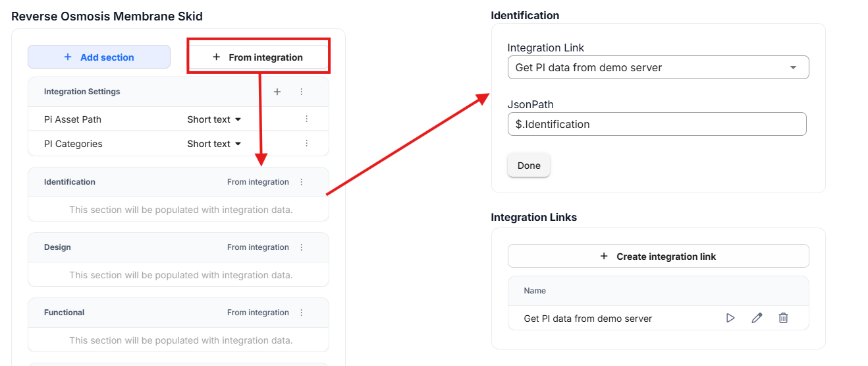Click the Add section button
This screenshot has height=366, width=868.
(99, 57)
